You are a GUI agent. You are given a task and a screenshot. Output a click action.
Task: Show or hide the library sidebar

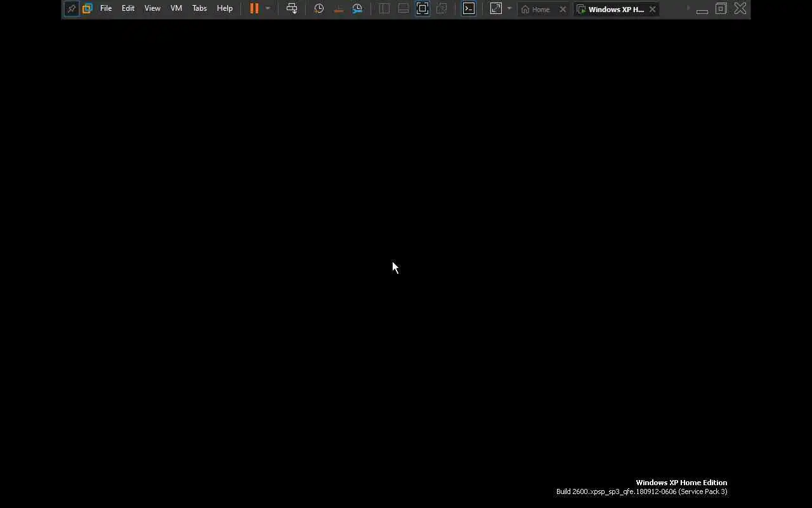pos(384,9)
